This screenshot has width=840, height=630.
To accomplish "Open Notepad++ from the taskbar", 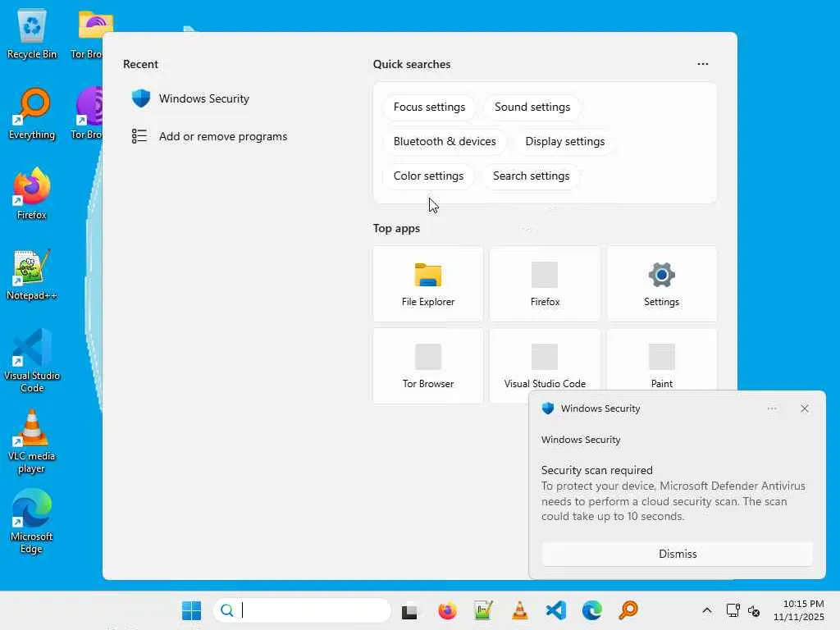I will tap(483, 610).
